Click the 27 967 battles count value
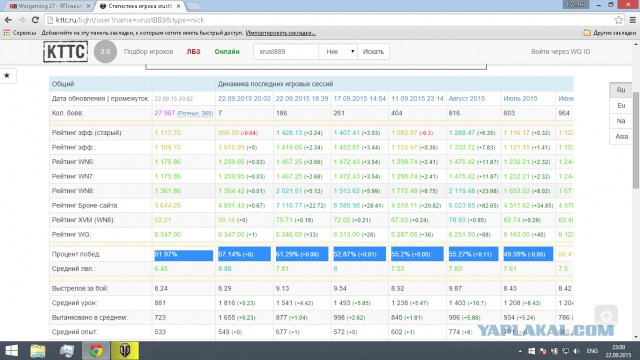This screenshot has width=640, height=360. point(164,113)
